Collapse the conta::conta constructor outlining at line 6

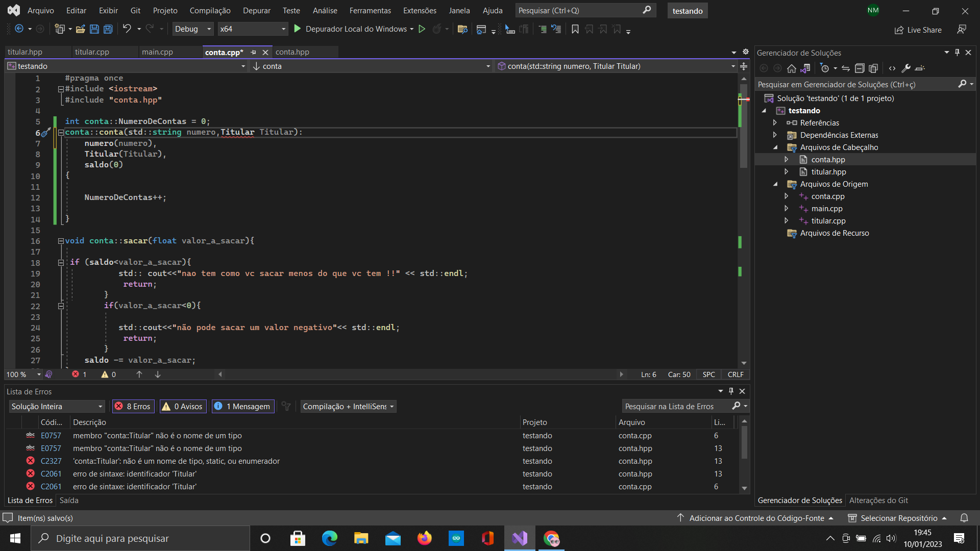tap(61, 132)
